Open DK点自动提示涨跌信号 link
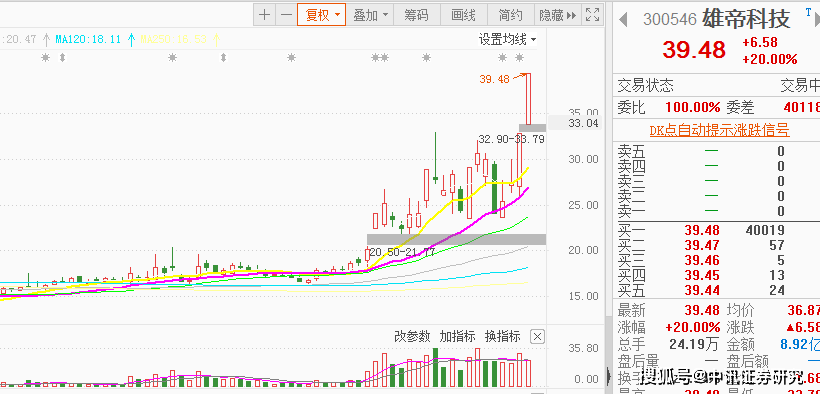The width and height of the screenshot is (820, 394). coord(720,130)
